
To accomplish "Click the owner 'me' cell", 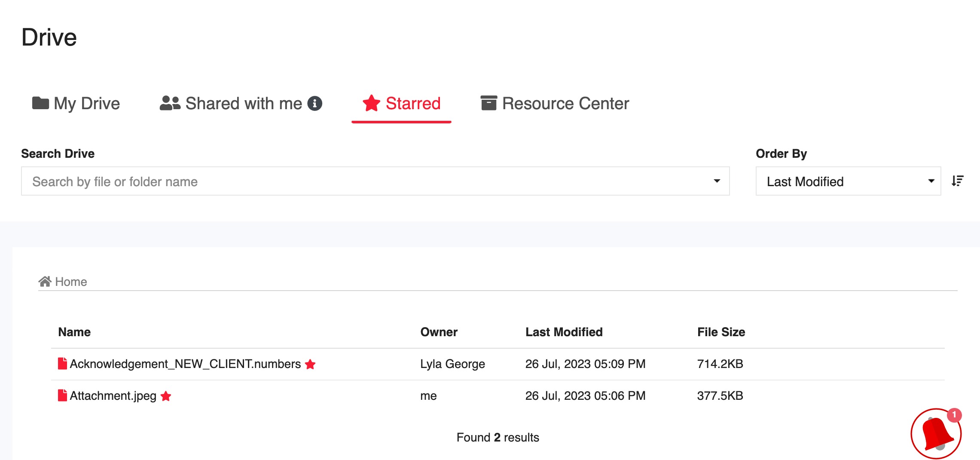I will point(428,396).
